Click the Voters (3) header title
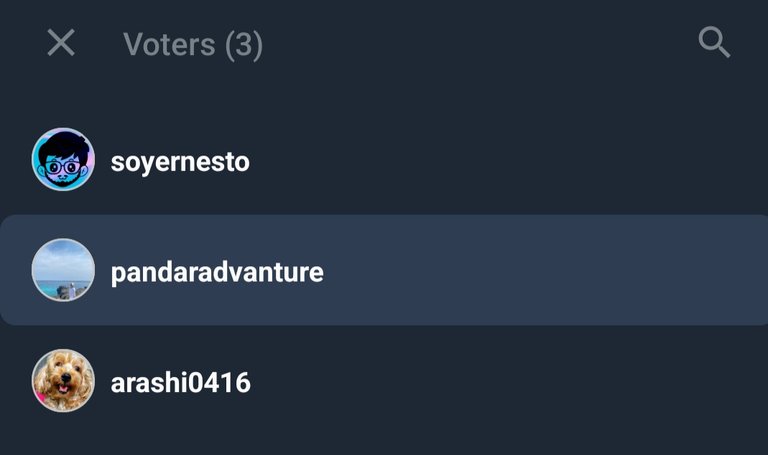Image resolution: width=768 pixels, height=455 pixels. 192,44
